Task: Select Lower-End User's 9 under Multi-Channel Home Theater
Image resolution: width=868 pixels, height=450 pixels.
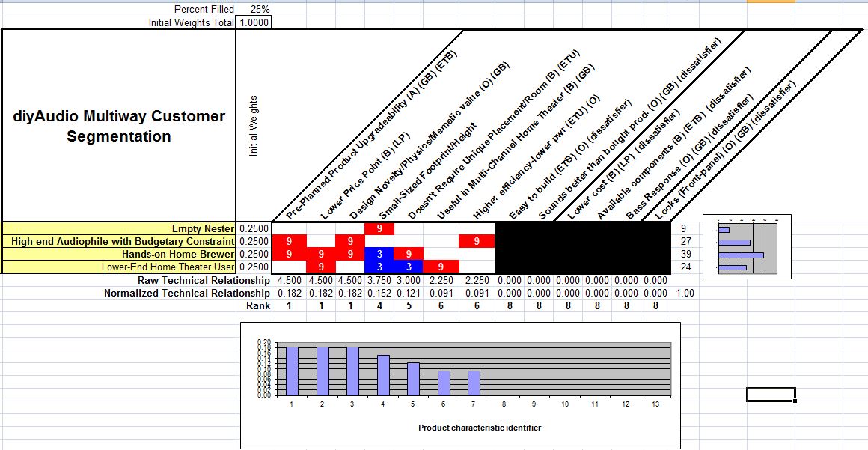Action: [441, 267]
